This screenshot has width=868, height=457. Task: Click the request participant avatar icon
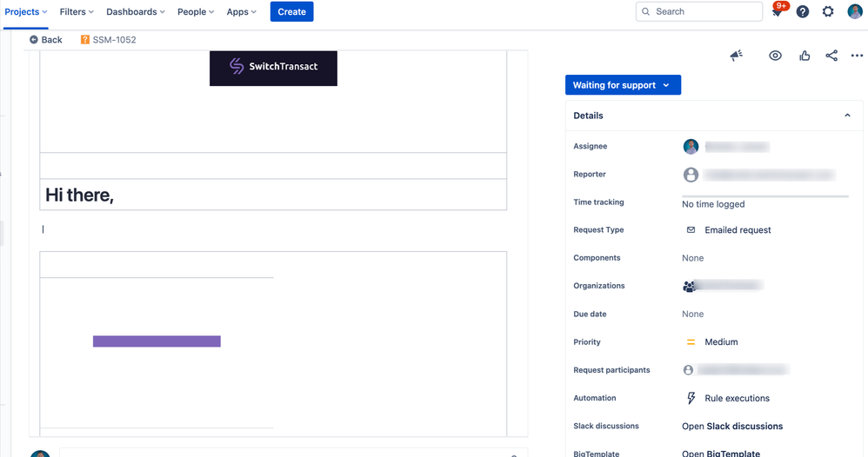click(688, 370)
